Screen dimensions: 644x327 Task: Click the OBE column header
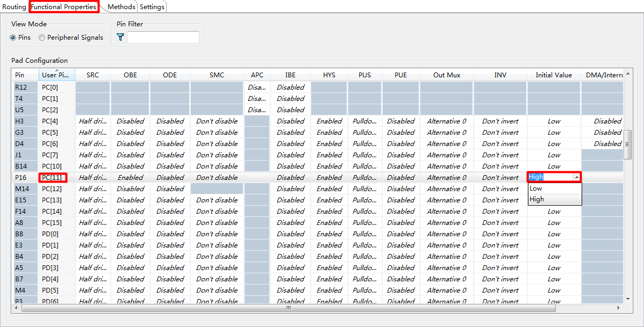click(x=130, y=75)
